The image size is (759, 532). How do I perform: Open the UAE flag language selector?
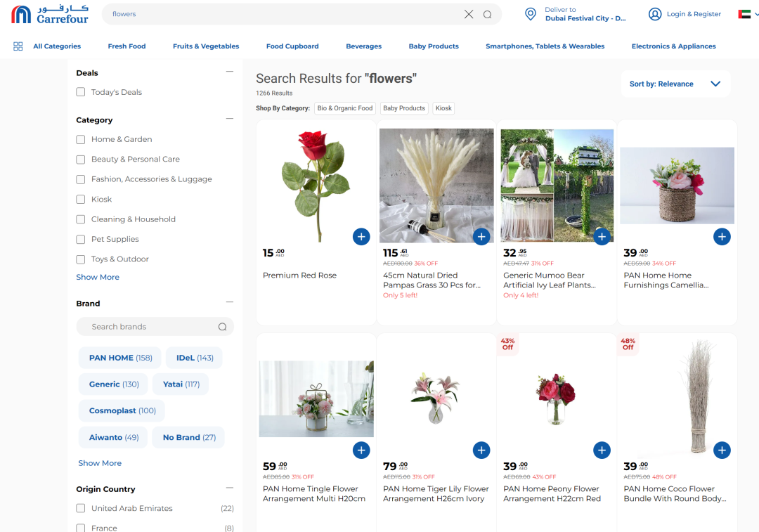coord(748,14)
